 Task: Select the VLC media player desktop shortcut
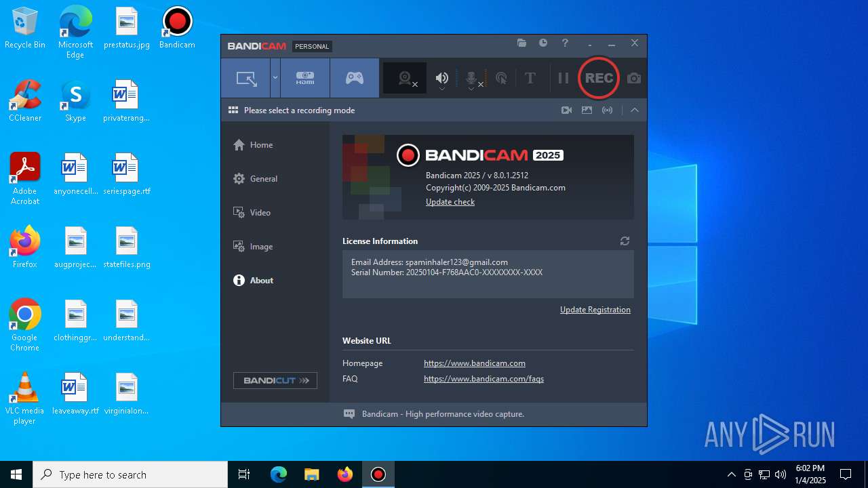pyautogui.click(x=25, y=399)
